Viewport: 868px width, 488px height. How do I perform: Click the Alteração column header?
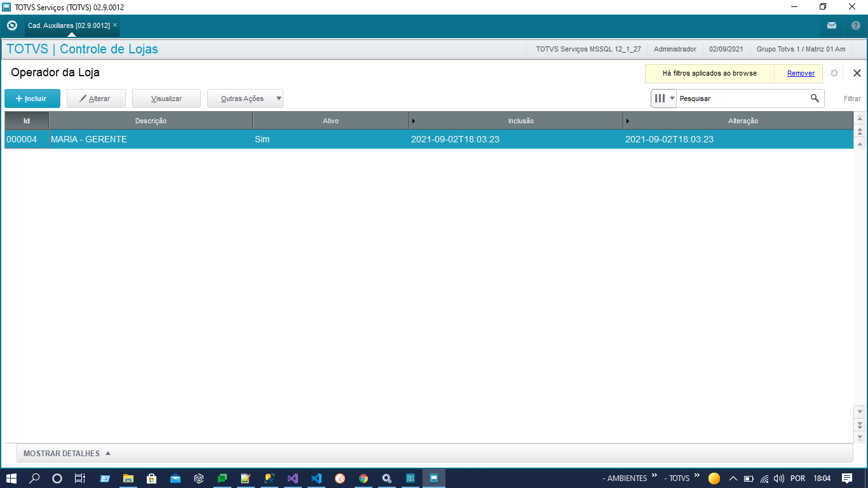(738, 121)
